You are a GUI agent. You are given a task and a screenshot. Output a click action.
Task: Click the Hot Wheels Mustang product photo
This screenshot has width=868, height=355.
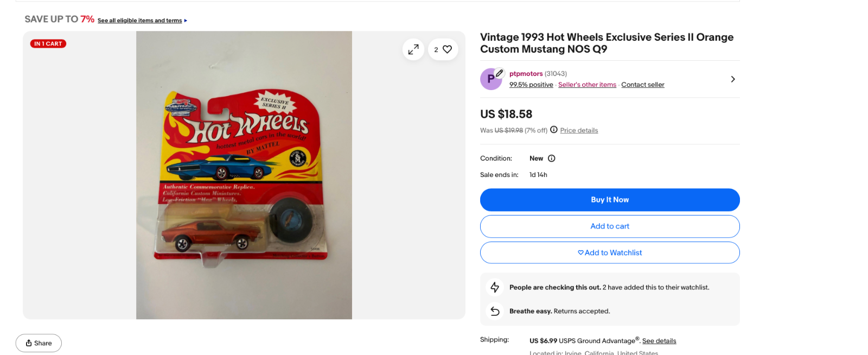[x=244, y=175]
